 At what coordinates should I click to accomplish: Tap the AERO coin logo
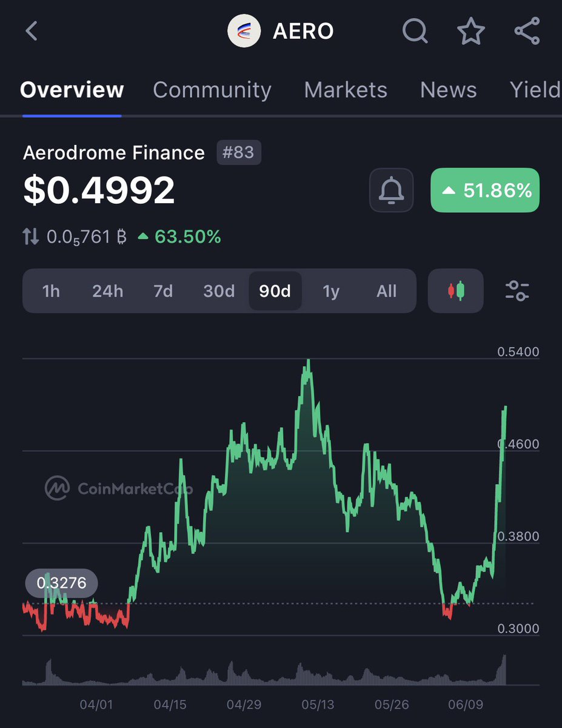point(244,31)
